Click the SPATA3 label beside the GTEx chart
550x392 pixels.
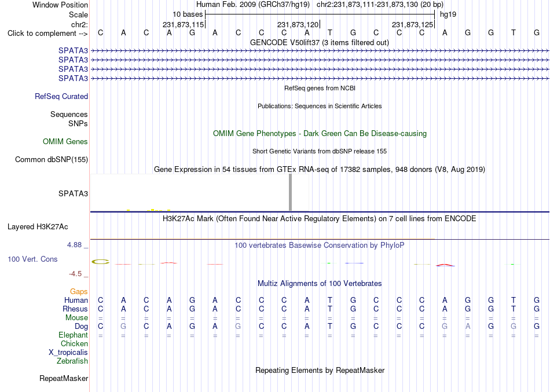[74, 194]
